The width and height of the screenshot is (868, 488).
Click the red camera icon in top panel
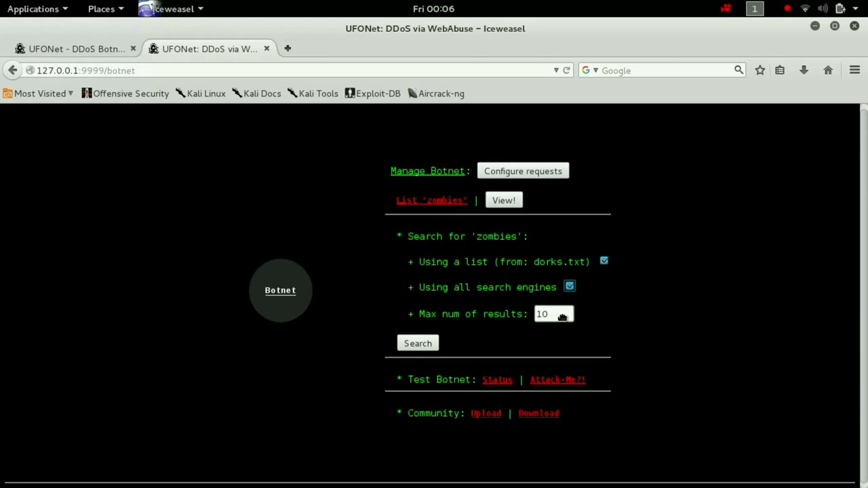tap(726, 9)
